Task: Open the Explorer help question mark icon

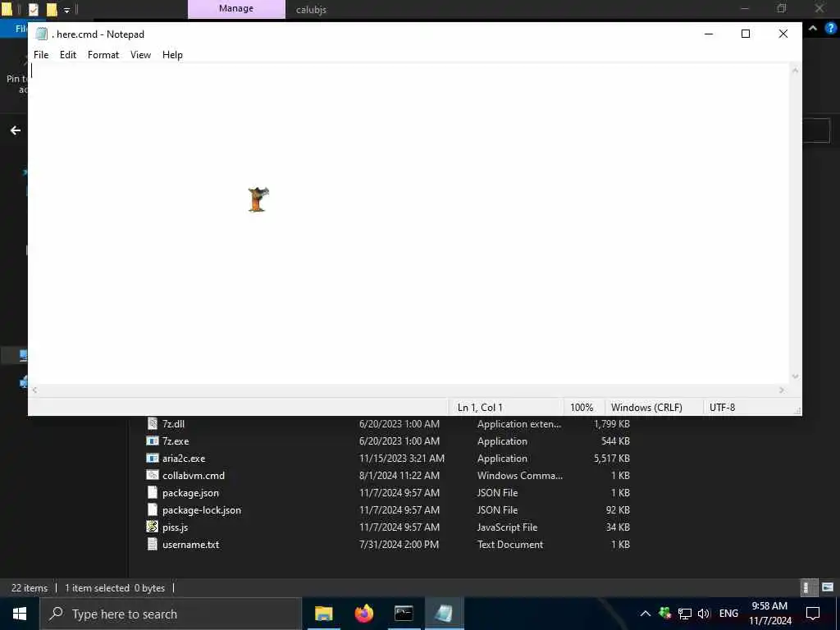Action: click(x=831, y=28)
